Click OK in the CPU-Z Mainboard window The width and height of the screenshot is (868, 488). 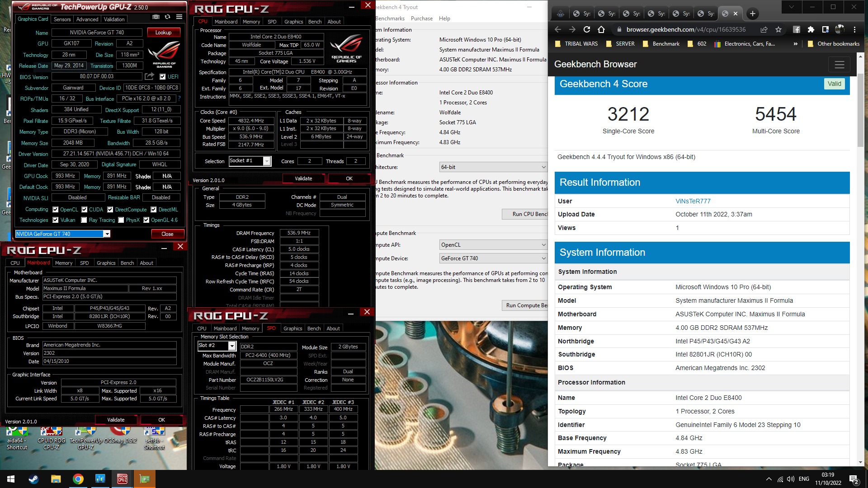(x=161, y=420)
